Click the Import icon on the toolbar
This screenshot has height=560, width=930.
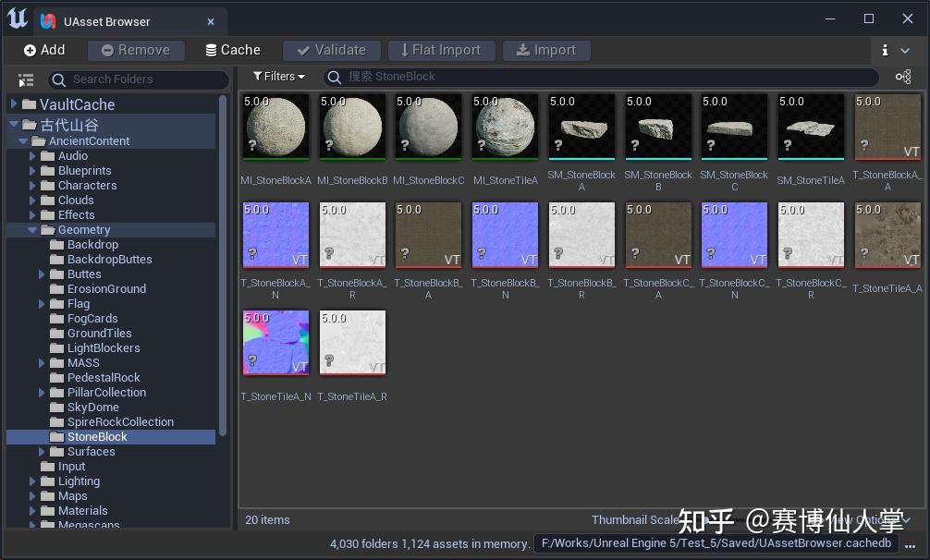coord(523,50)
